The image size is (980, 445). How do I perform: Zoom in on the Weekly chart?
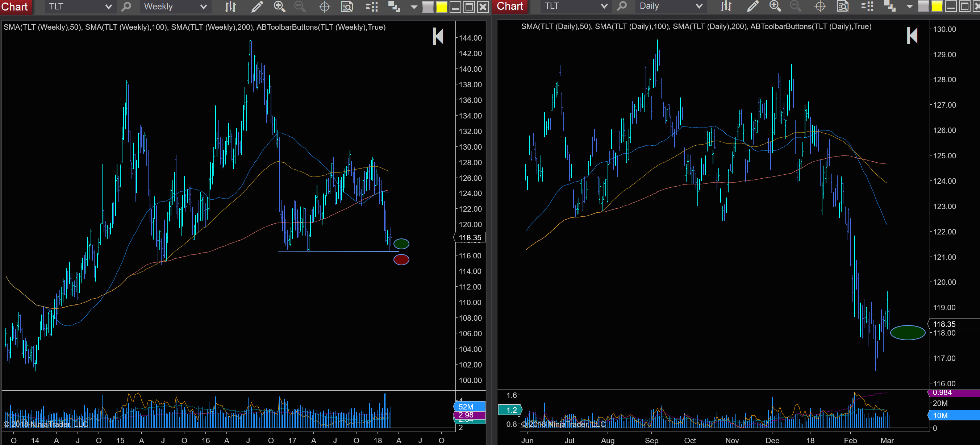click(280, 7)
